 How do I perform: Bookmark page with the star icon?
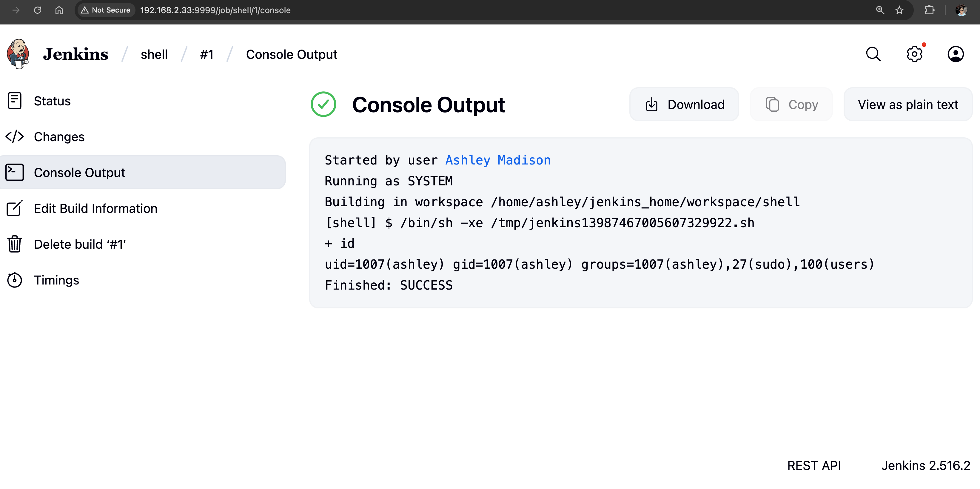899,10
